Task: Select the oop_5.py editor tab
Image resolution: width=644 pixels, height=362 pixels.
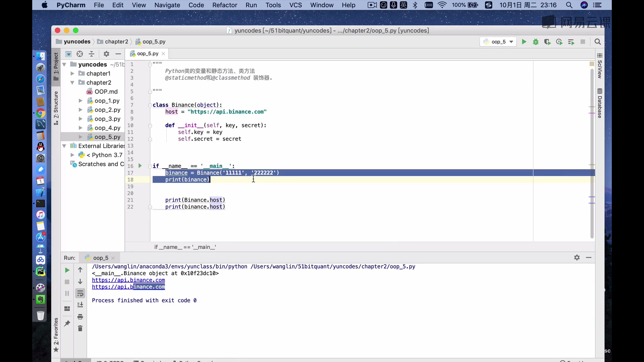Action: (x=148, y=54)
